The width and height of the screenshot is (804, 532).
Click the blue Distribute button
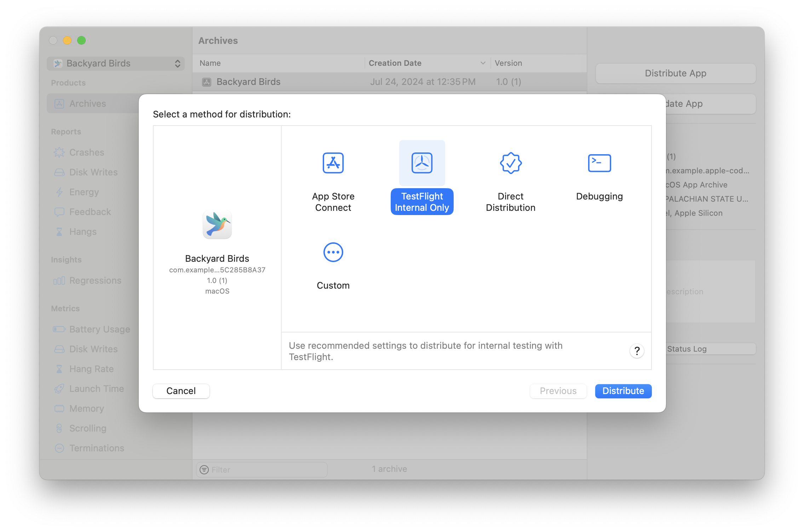coord(623,391)
